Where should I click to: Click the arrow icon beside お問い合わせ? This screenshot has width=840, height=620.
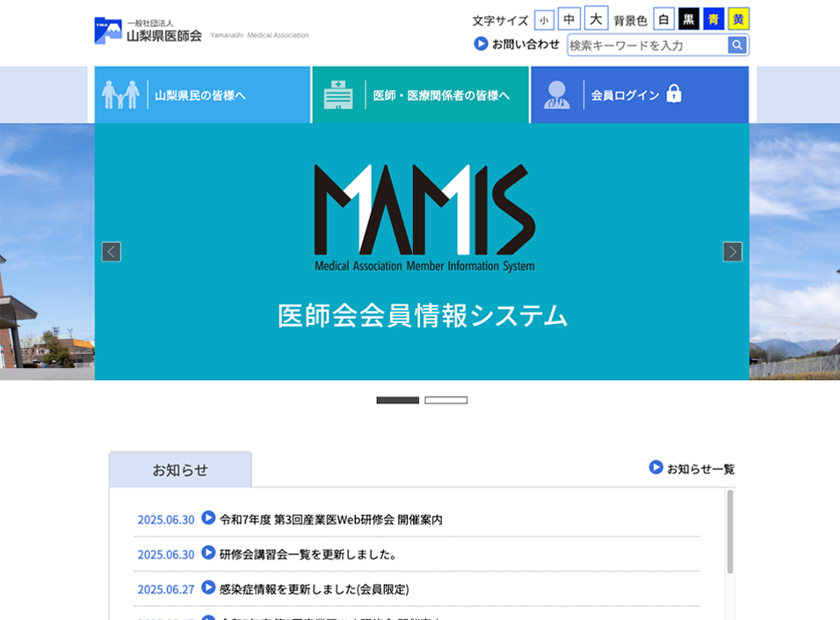481,43
